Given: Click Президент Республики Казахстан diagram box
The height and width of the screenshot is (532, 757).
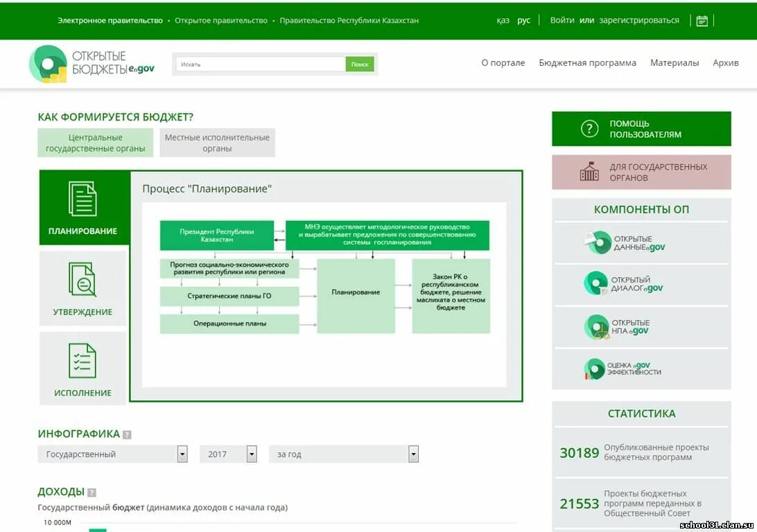Looking at the screenshot, I should 217,236.
